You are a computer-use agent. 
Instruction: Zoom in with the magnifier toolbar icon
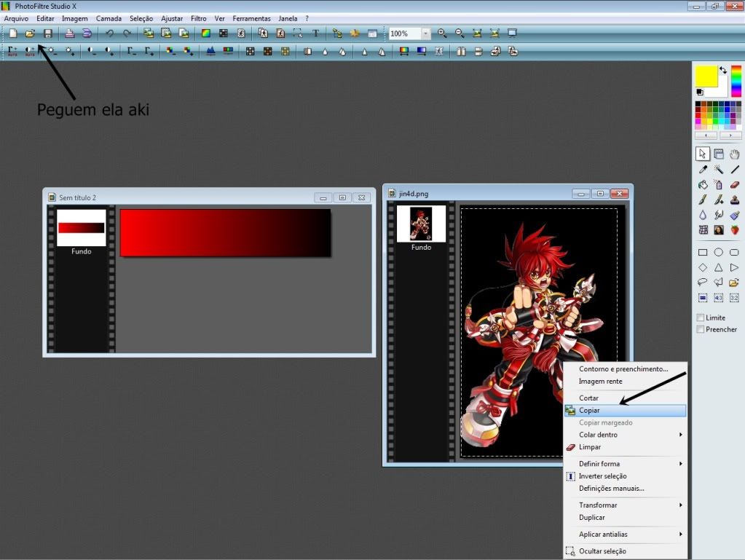(x=443, y=33)
